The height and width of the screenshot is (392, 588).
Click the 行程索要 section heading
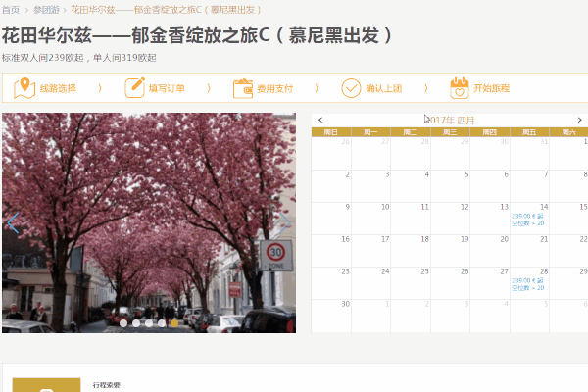tap(106, 385)
